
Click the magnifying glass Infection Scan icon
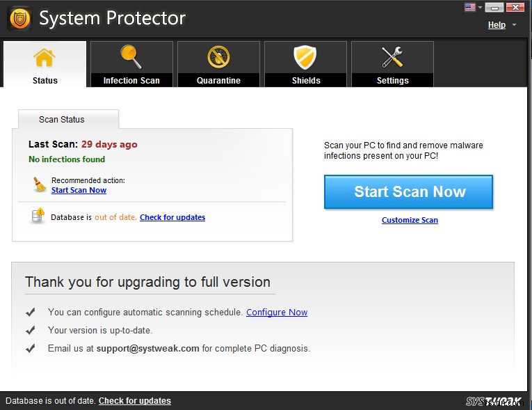tap(131, 56)
